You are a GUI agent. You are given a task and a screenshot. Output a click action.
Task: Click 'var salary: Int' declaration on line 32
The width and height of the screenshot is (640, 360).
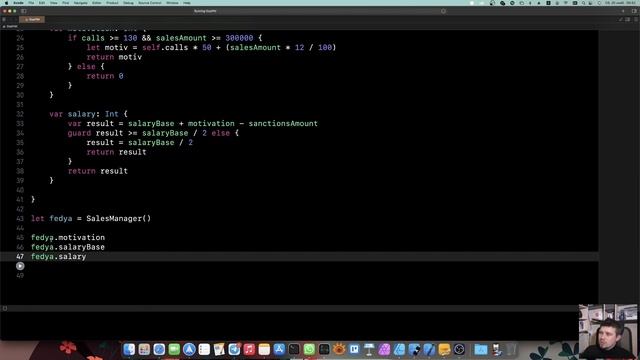coord(84,114)
